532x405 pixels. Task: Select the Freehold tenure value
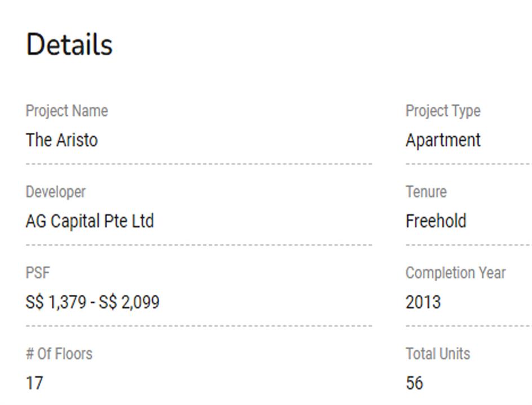pyautogui.click(x=436, y=221)
